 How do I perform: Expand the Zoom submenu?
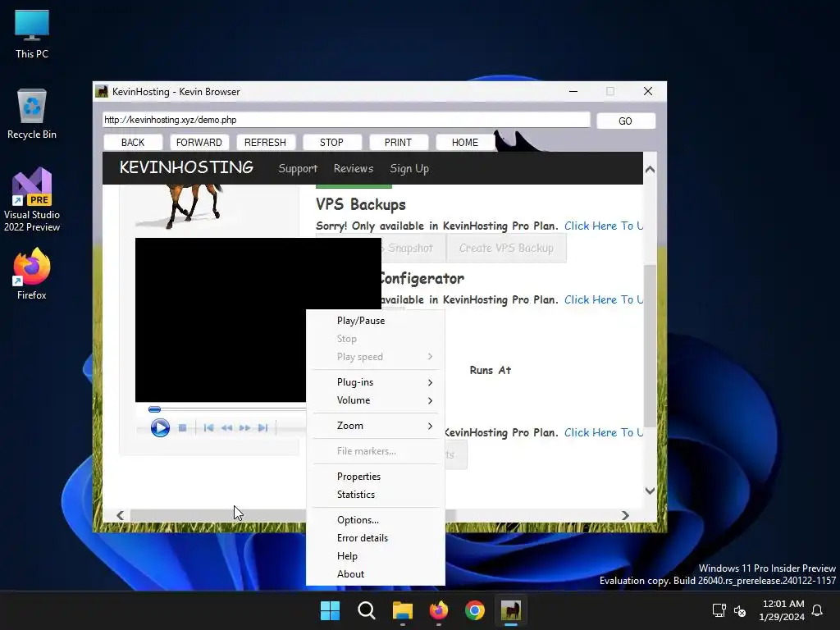376,426
